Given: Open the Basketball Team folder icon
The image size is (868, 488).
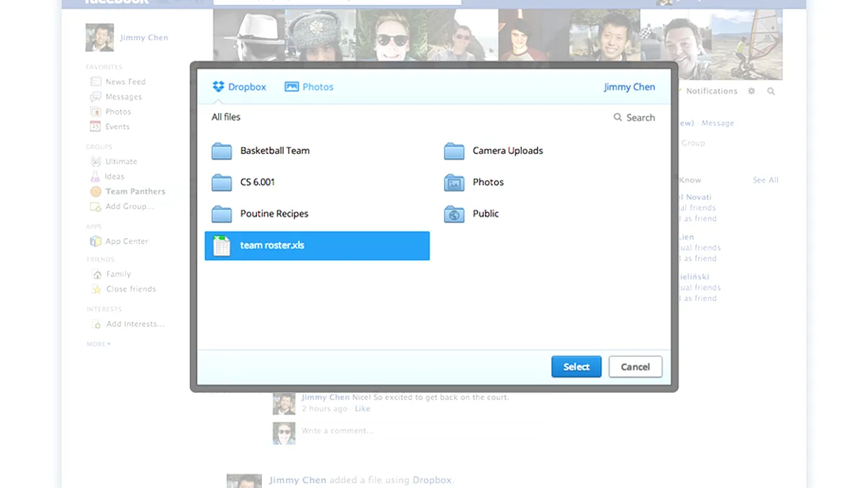Looking at the screenshot, I should (222, 151).
